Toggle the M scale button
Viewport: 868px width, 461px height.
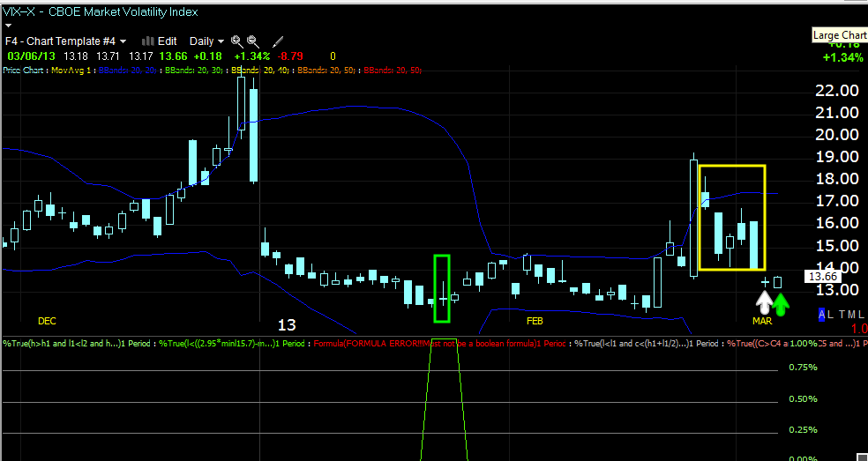pyautogui.click(x=851, y=315)
